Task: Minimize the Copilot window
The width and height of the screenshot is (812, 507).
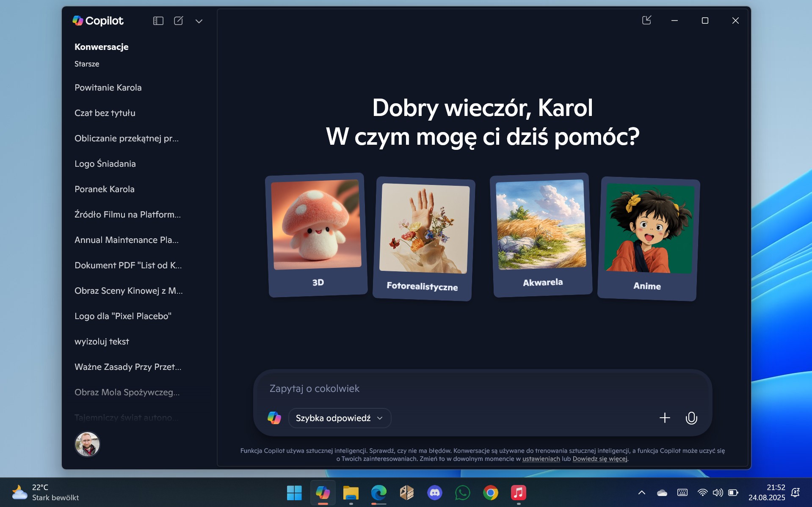Action: [675, 20]
